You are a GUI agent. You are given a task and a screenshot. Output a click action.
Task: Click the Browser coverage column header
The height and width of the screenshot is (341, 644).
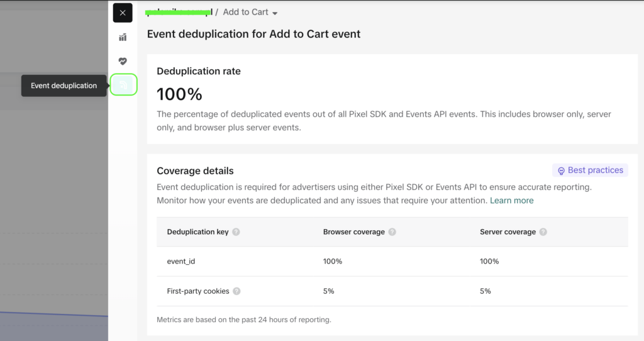tap(353, 232)
